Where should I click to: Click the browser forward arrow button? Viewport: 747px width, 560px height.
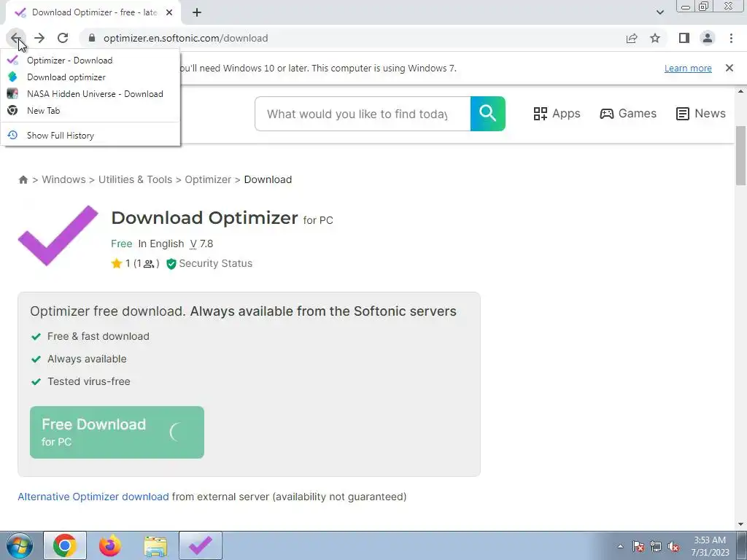pyautogui.click(x=39, y=38)
